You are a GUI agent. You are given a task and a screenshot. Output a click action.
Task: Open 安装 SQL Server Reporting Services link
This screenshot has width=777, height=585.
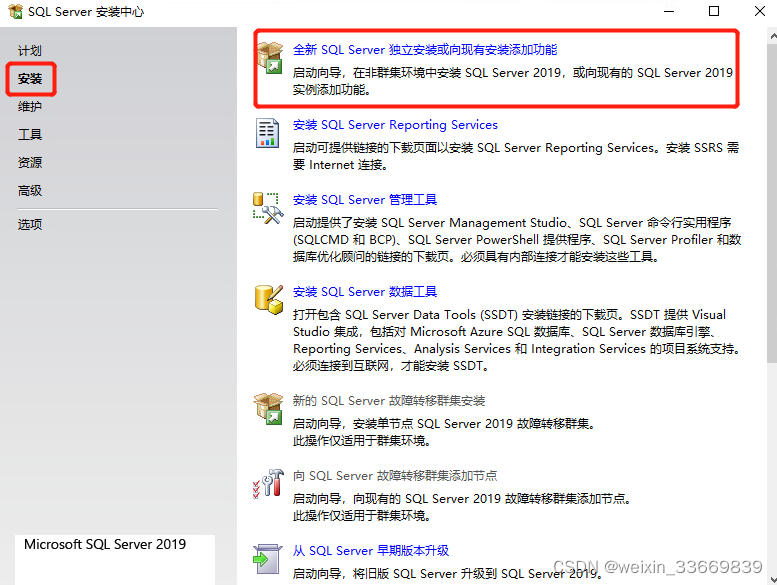[x=395, y=125]
